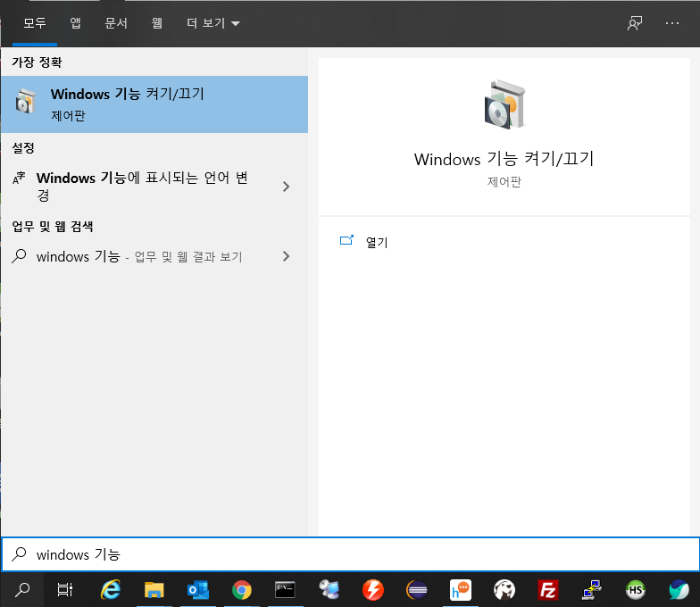
Task: Open FileZilla from the taskbar
Action: pyautogui.click(x=548, y=589)
